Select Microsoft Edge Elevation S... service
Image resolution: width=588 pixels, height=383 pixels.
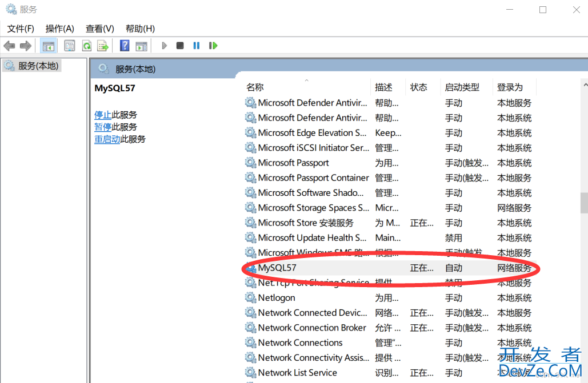click(x=390, y=132)
